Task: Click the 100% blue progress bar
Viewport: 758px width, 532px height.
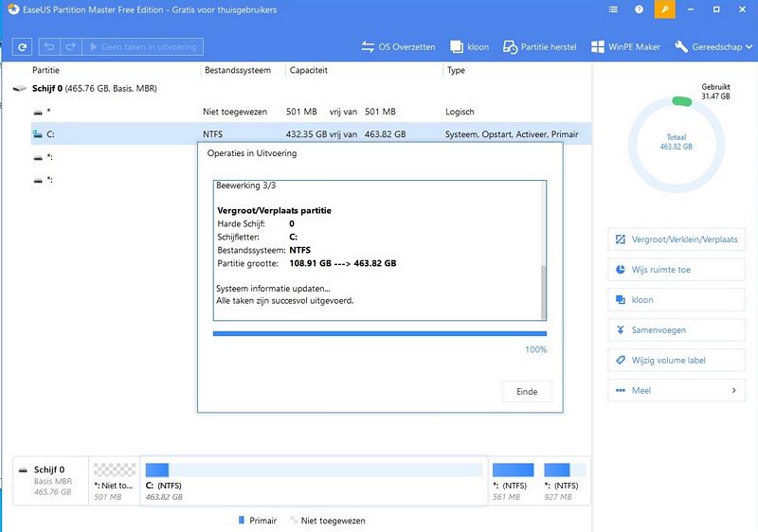Action: [380, 333]
